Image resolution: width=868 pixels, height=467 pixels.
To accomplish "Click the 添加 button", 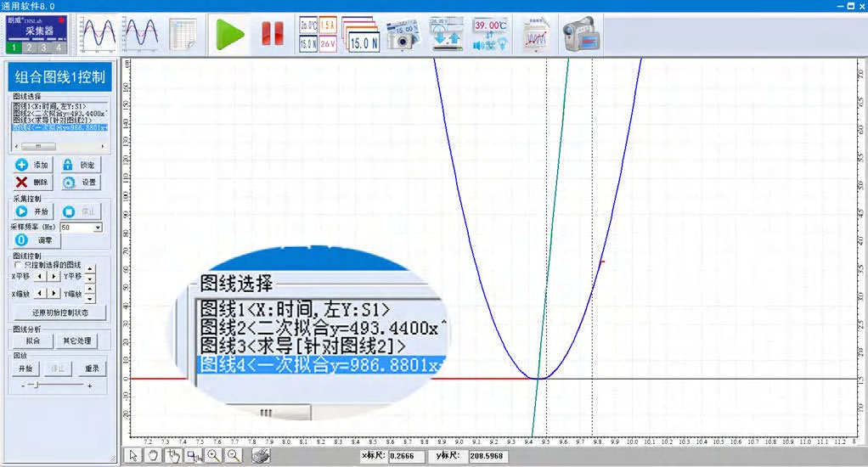I will pyautogui.click(x=32, y=165).
